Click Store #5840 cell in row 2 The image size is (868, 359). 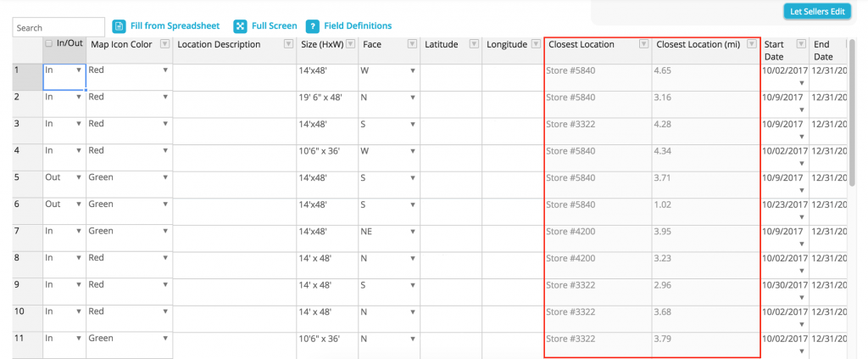pos(598,104)
